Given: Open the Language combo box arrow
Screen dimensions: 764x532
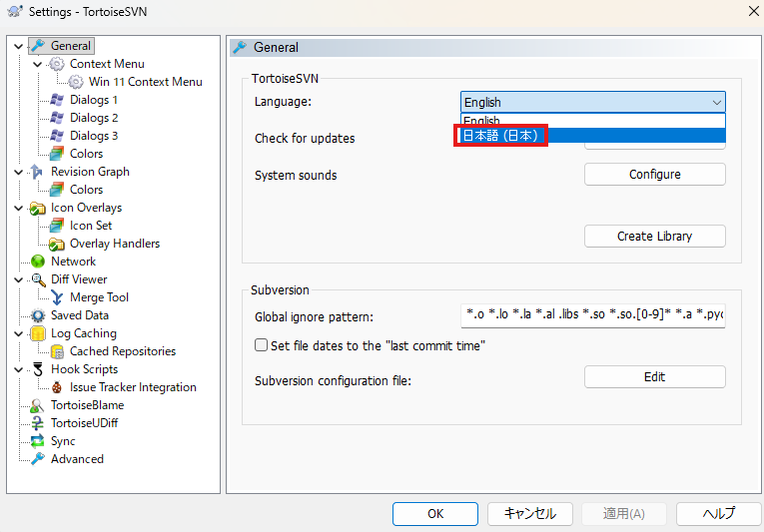Looking at the screenshot, I should pos(717,102).
